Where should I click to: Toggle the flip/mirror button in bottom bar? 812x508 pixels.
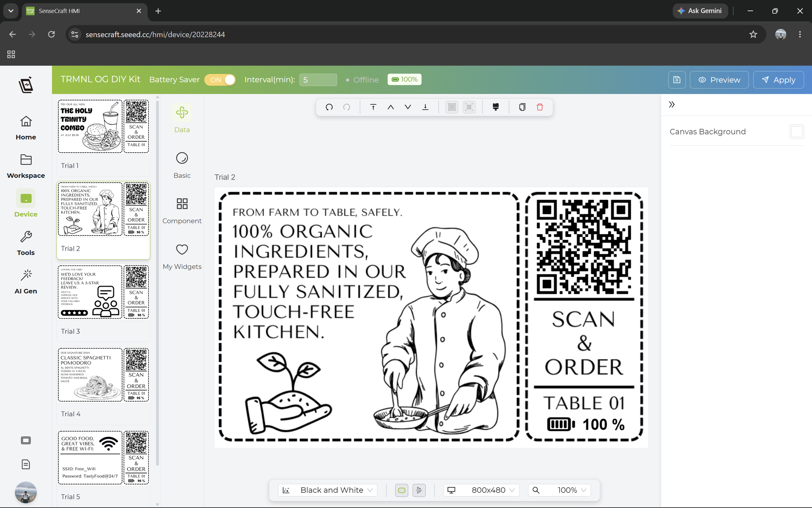coord(419,490)
